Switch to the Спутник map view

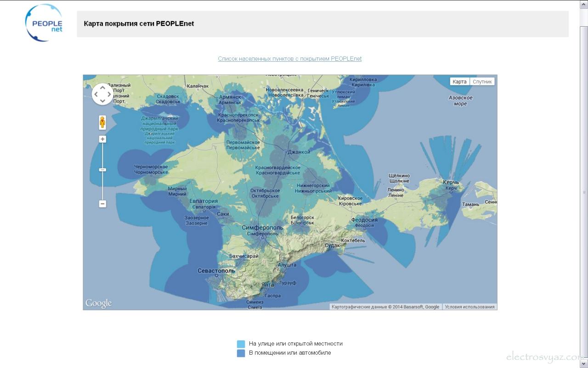(482, 81)
